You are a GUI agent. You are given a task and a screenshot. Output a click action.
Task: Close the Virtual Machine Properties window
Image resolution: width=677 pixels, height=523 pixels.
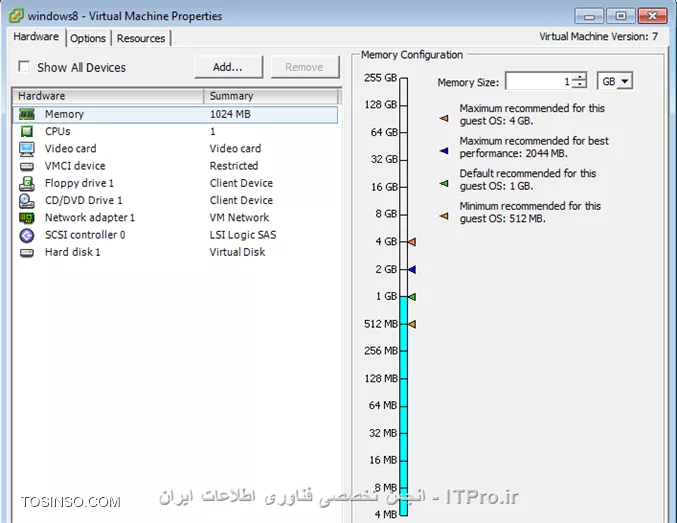(x=653, y=16)
